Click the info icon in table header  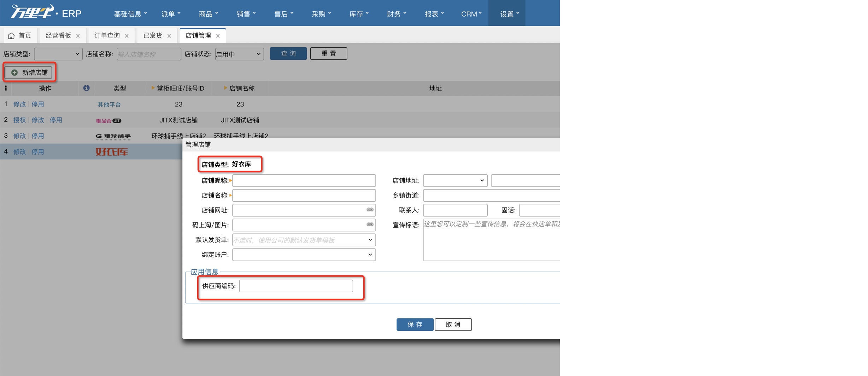(86, 88)
